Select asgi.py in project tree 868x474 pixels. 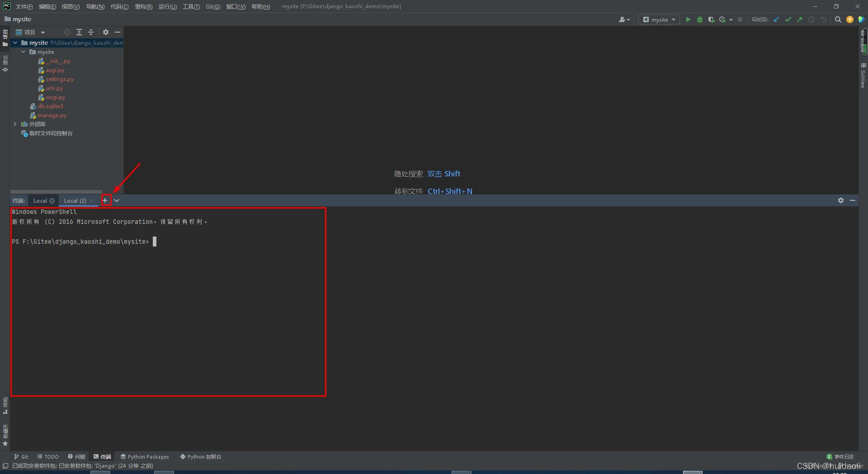(55, 70)
